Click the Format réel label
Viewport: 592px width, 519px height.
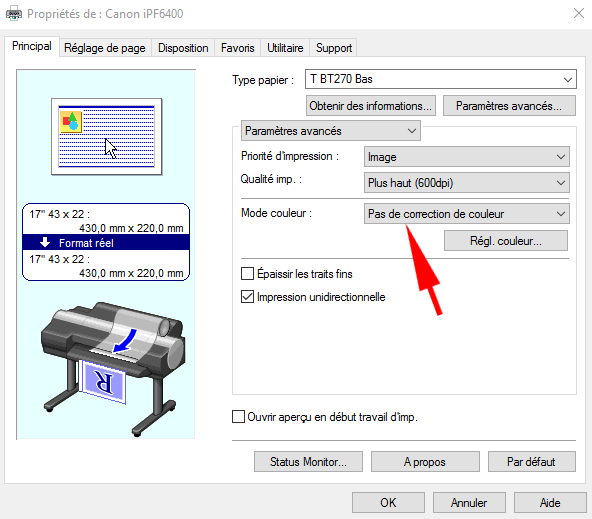(86, 243)
